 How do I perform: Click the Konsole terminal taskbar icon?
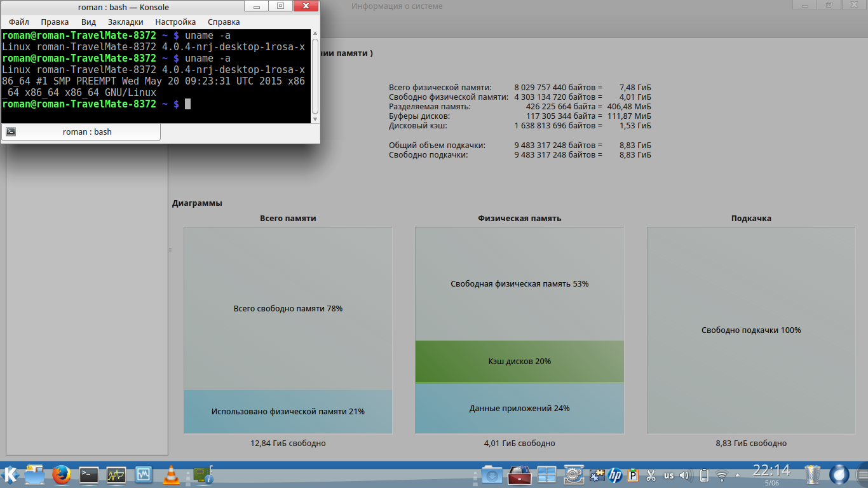(89, 475)
